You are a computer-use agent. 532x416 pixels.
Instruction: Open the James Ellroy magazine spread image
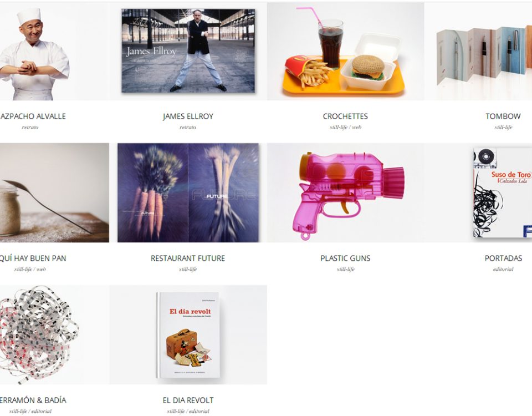[x=188, y=51]
